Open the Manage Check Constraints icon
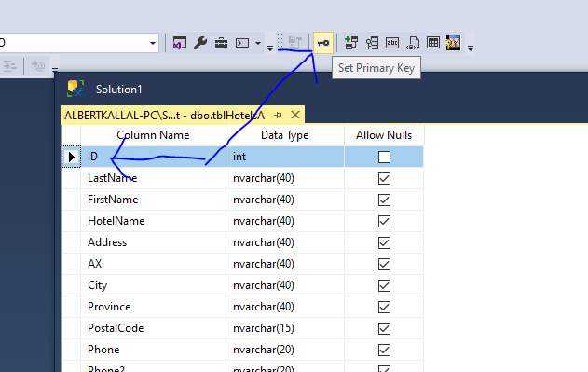The height and width of the screenshot is (372, 588). pyautogui.click(x=433, y=43)
